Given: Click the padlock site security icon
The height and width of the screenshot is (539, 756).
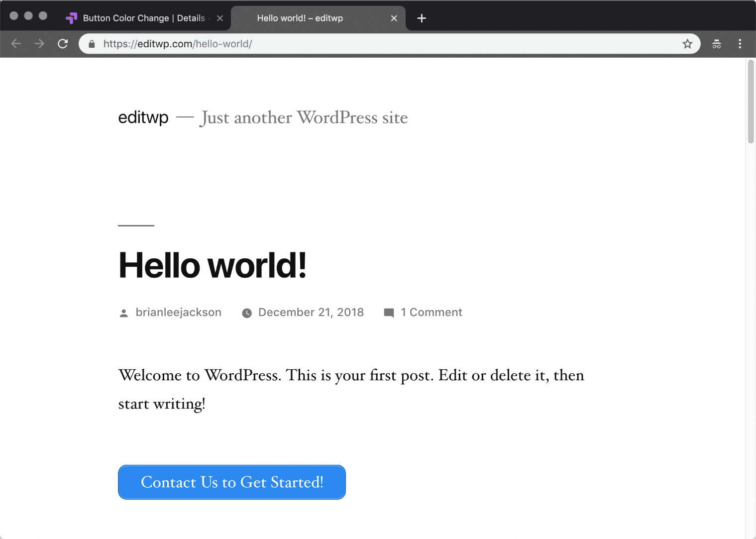Looking at the screenshot, I should (x=92, y=44).
